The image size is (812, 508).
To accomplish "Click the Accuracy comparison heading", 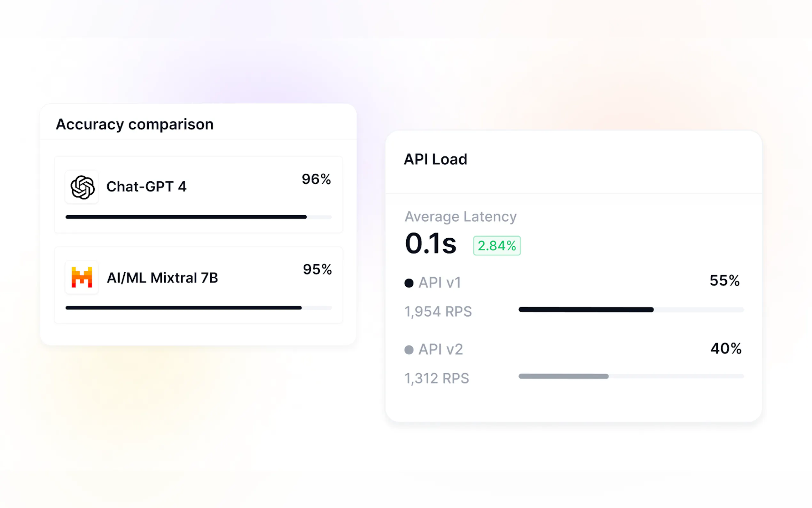I will (135, 124).
